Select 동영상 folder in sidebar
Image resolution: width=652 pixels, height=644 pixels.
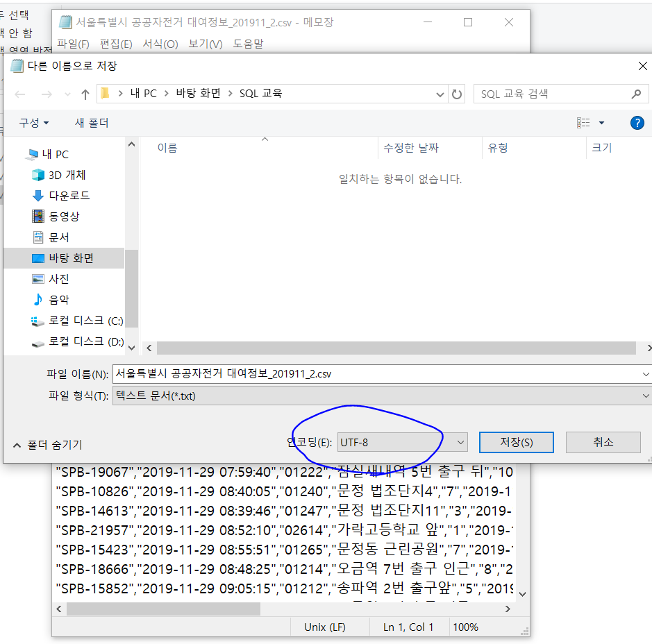tap(56, 217)
